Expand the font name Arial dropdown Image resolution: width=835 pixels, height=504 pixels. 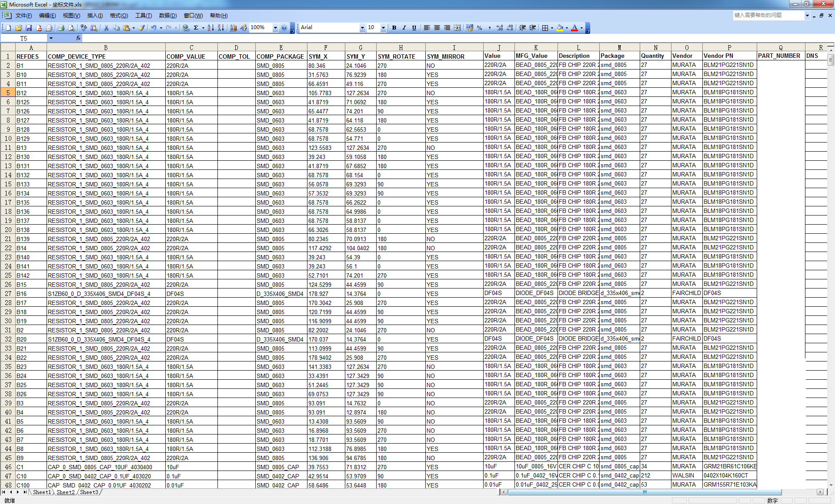coord(362,28)
